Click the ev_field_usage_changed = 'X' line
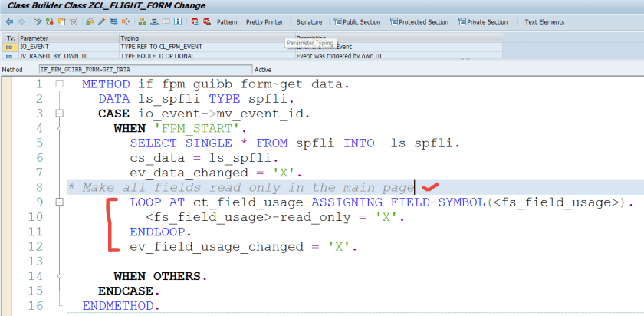 pos(244,246)
